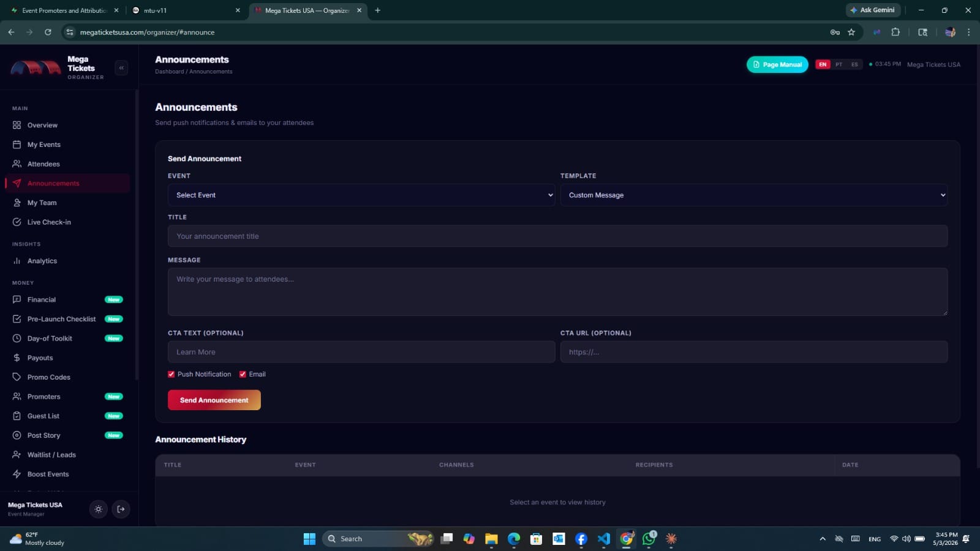This screenshot has width=980, height=551.
Task: Expand the Template Custom Message dropdown
Action: pyautogui.click(x=754, y=195)
